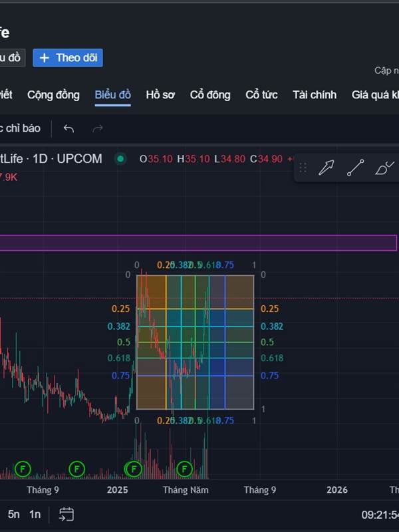The image size is (399, 532).
Task: Click the F marker above Tháng Năm
Action: [185, 469]
